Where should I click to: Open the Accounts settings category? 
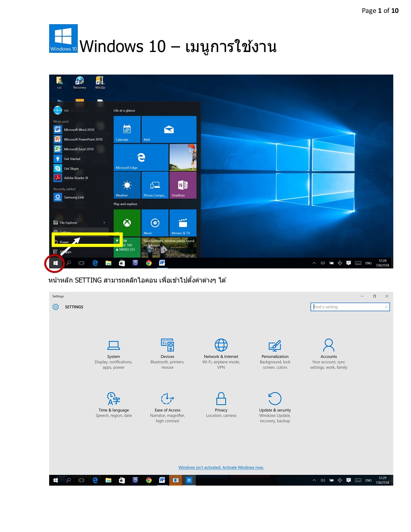(x=329, y=355)
